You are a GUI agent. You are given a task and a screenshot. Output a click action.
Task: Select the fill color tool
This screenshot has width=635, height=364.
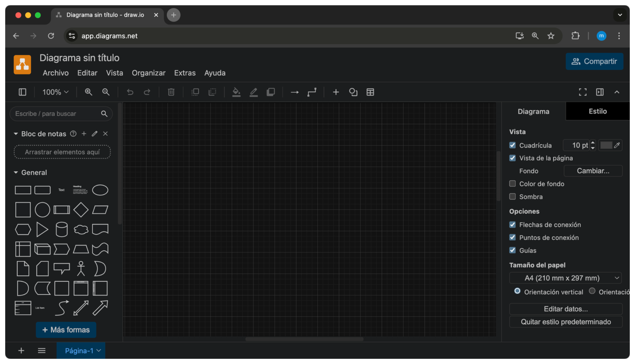coord(236,92)
